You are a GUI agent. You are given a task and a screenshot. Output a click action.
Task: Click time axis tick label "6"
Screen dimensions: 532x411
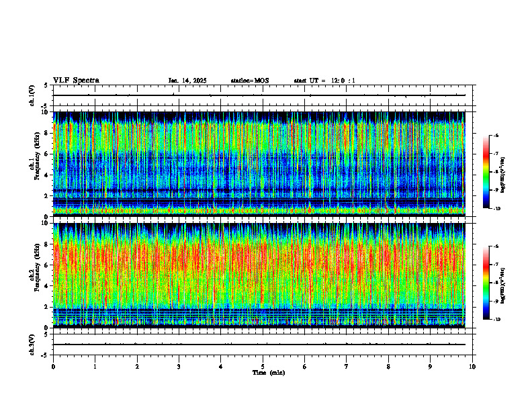click(305, 367)
